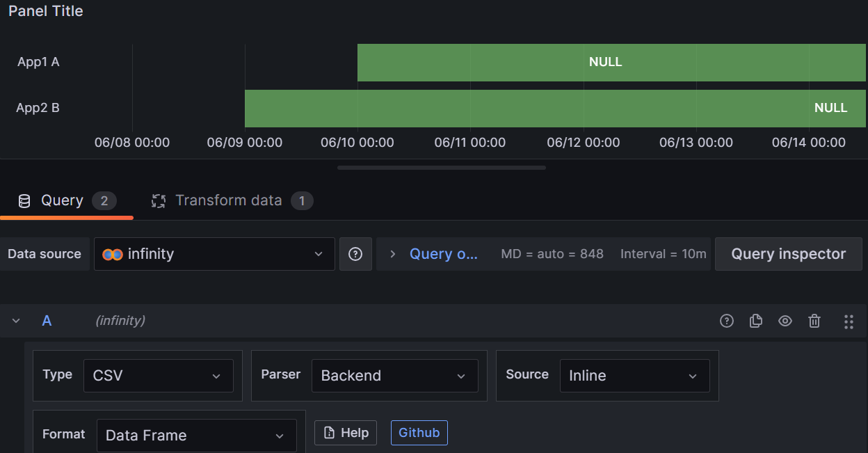Viewport: 868px width, 453px height.
Task: Click the infinity data source logo
Action: [113, 254]
